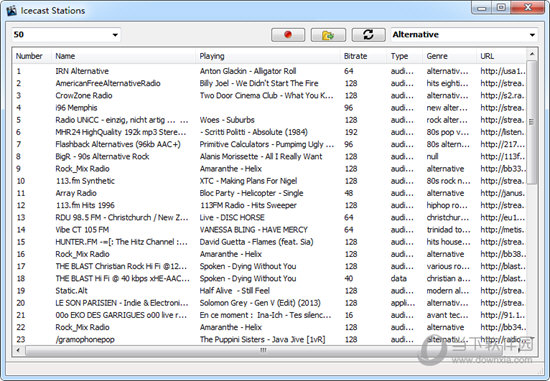Click the vertical scrollbar thumb
This screenshot has width=550, height=381.
tap(532, 122)
